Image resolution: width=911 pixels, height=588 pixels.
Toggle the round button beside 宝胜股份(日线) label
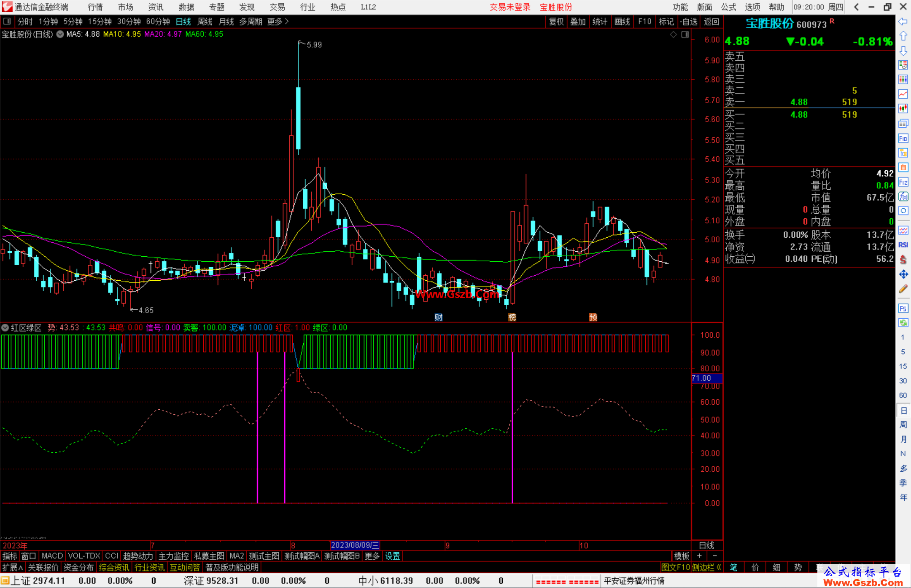[x=60, y=34]
